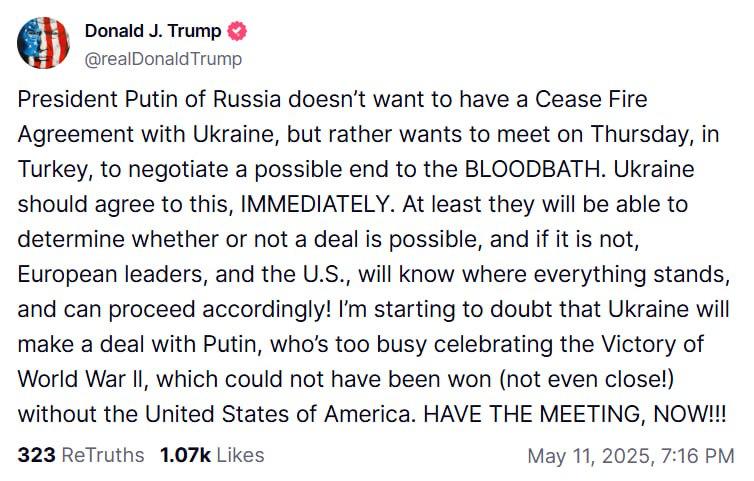Open the @realDonaldTrump handle link
This screenshot has height=481, width=754.
[x=163, y=59]
